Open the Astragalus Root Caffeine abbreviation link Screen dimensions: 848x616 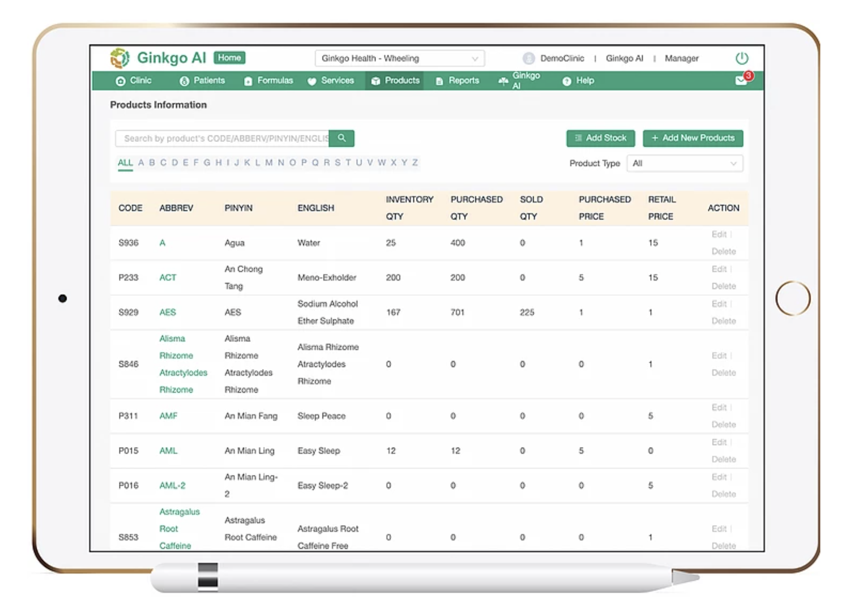[180, 529]
